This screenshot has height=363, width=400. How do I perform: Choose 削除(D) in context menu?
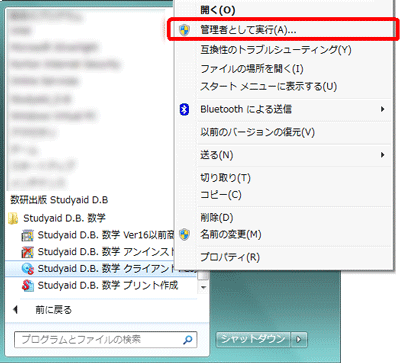pos(283,217)
